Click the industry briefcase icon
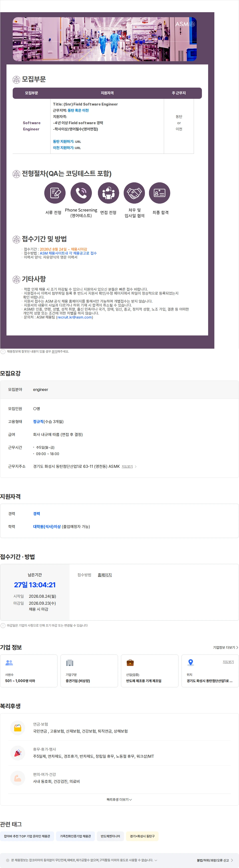Viewport: 239px width, 868px height. click(x=130, y=662)
